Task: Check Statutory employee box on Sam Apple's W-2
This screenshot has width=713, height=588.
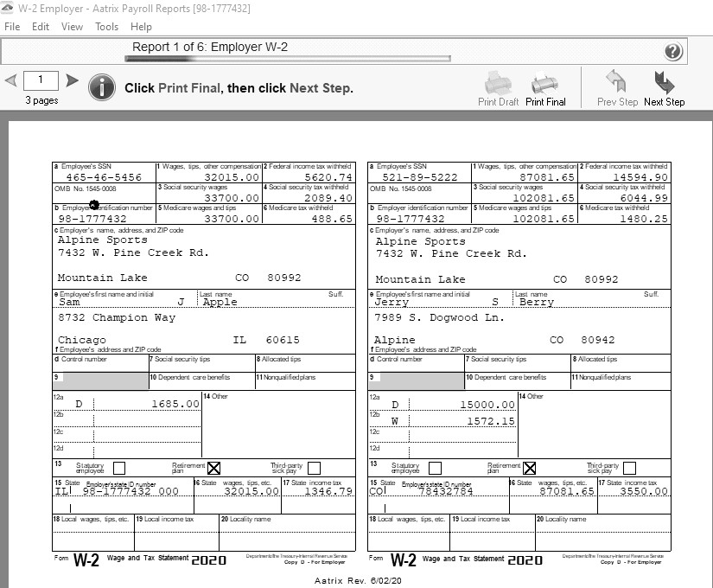Action: click(119, 468)
